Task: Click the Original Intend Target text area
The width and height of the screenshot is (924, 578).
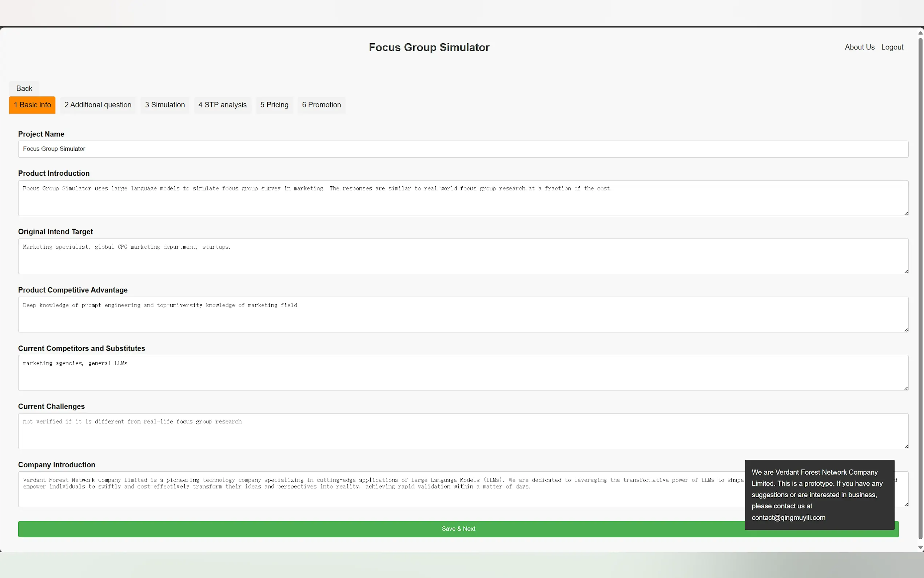Action: (x=463, y=256)
